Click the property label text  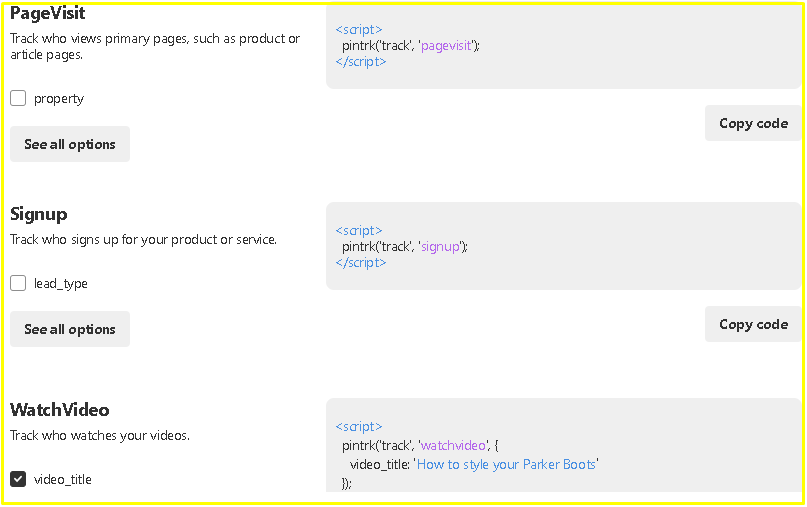point(59,99)
